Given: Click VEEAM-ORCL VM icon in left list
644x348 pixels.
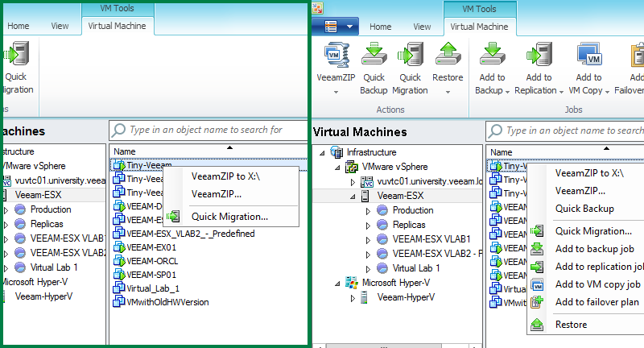Looking at the screenshot, I should [x=119, y=261].
